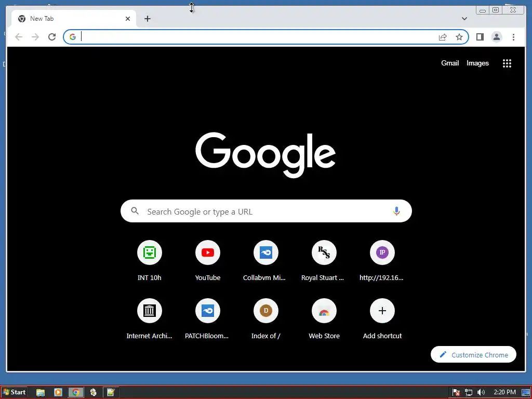532x399 pixels.
Task: Open the Images link
Action: click(x=477, y=63)
